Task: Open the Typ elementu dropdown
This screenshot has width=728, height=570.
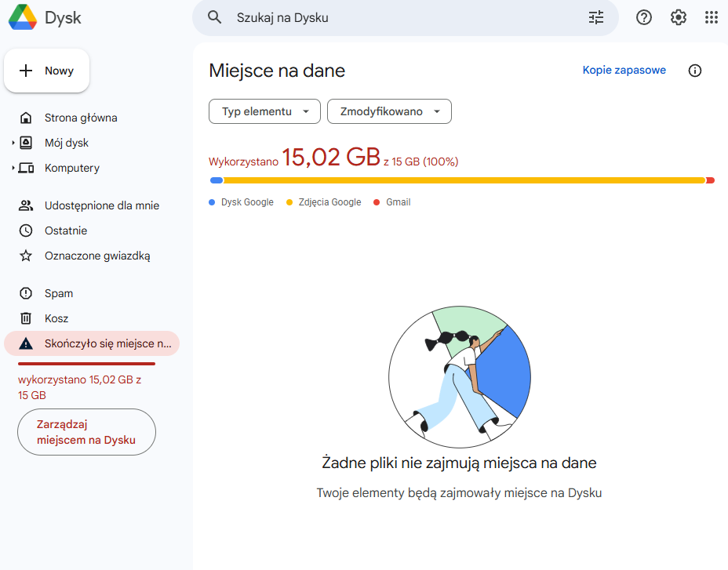Action: tap(264, 111)
